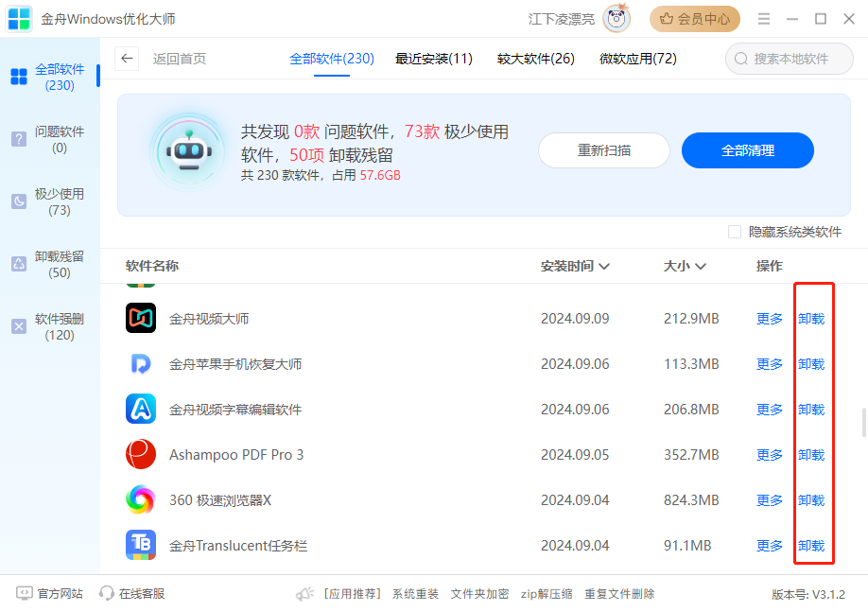The width and height of the screenshot is (868, 612).
Task: Click the 金舟视频大师 name text
Action: [x=209, y=319]
